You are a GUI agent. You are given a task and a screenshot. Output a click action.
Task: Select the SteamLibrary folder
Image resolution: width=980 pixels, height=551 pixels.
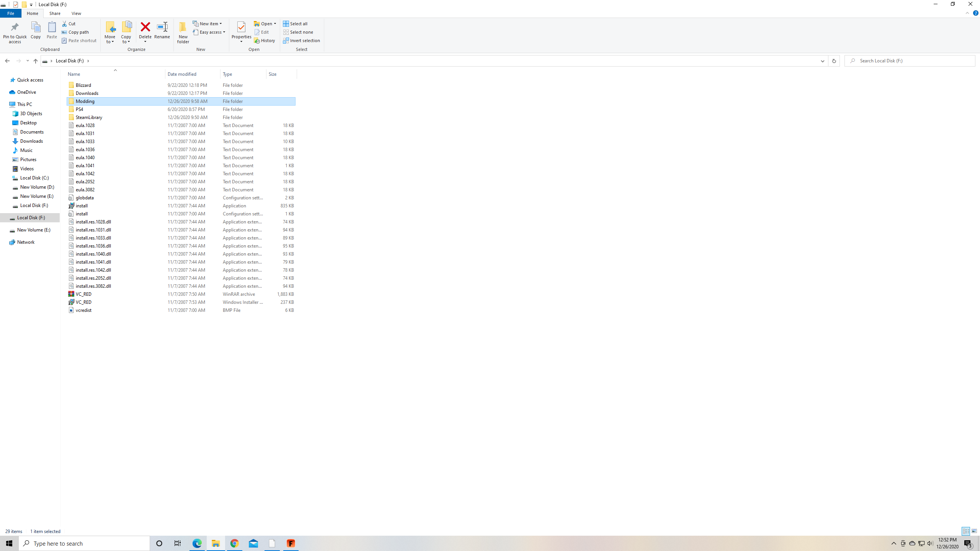[181, 117]
